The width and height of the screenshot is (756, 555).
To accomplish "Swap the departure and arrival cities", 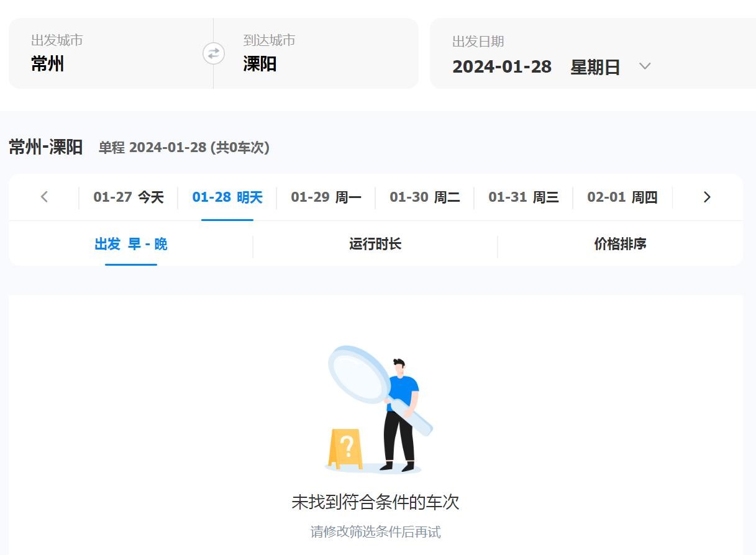I will [x=213, y=53].
